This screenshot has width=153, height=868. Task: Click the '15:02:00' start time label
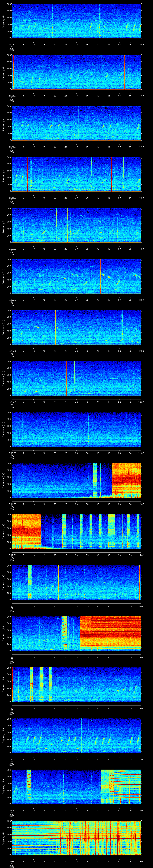(12, 44)
